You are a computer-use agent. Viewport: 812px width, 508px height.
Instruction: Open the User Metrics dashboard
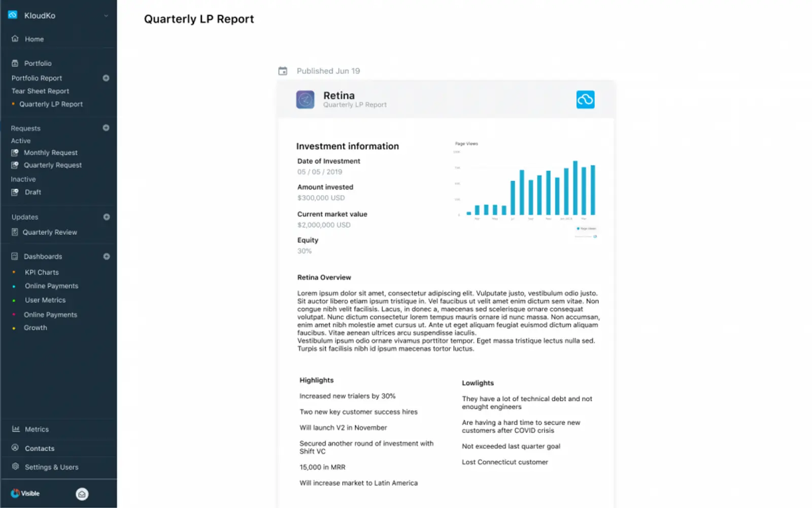(45, 300)
